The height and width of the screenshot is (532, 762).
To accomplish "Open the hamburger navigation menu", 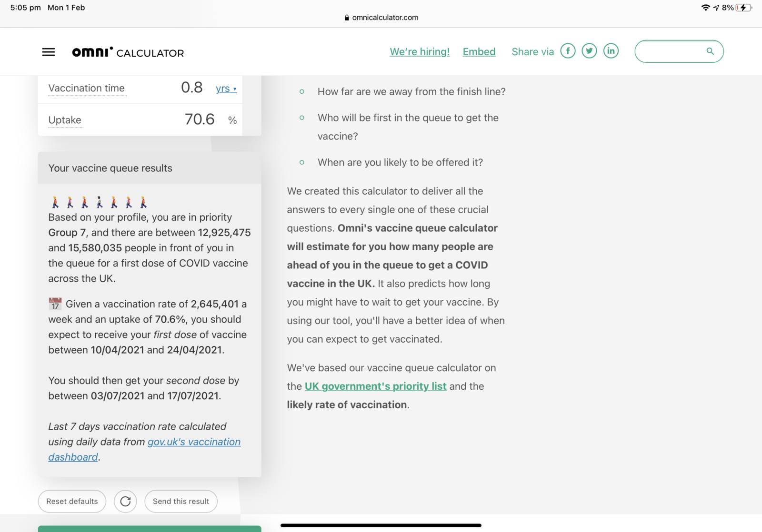I will [x=49, y=52].
